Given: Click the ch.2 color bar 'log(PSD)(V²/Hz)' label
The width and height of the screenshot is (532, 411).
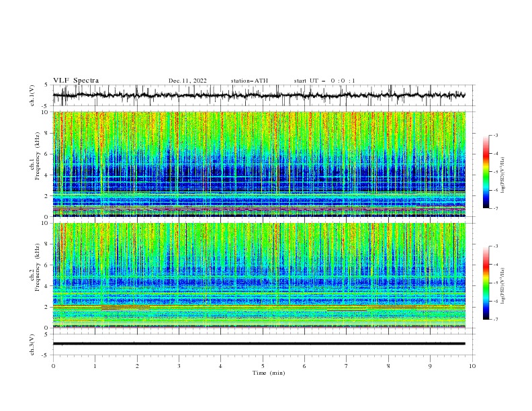Looking at the screenshot, I should [502, 286].
